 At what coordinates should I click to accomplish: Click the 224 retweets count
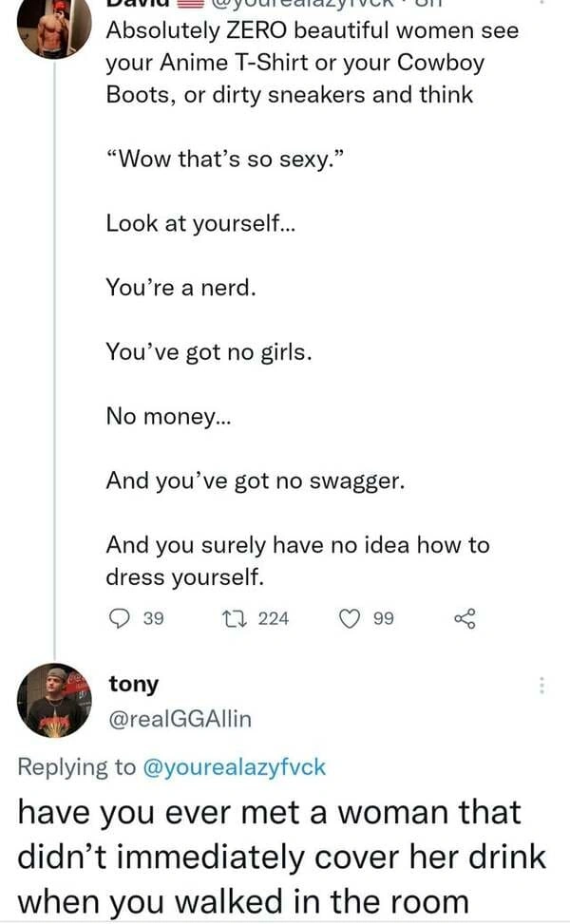point(273,619)
